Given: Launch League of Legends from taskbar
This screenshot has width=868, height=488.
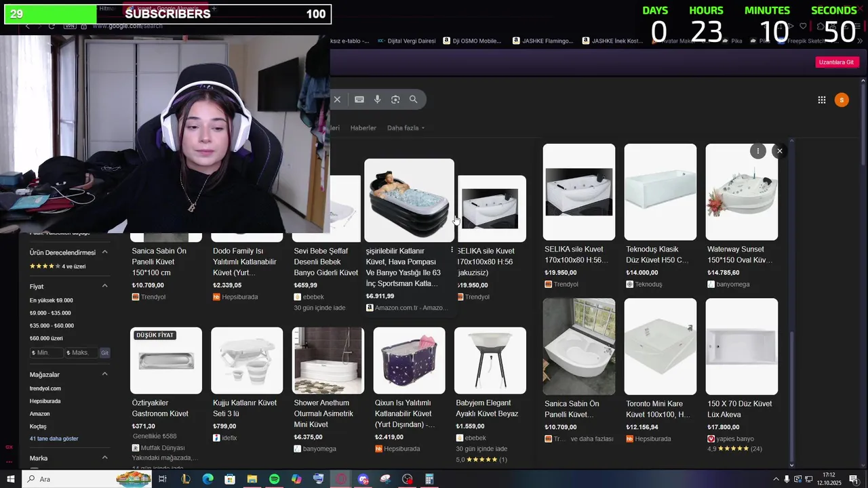Looking at the screenshot, I should pyautogui.click(x=186, y=479).
